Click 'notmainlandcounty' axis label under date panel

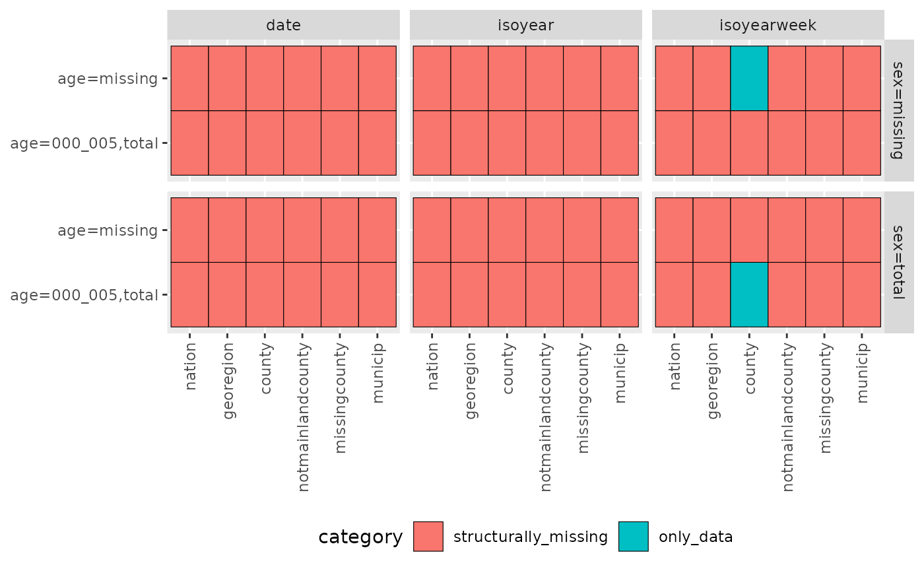point(303,413)
